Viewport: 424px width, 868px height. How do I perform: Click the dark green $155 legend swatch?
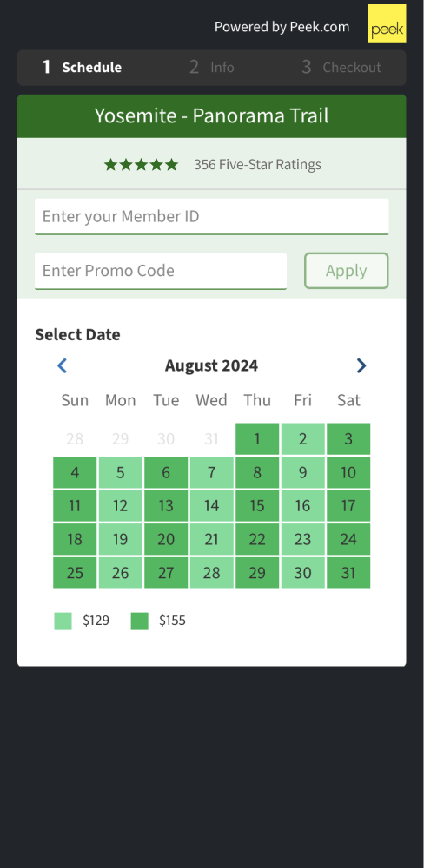click(140, 621)
